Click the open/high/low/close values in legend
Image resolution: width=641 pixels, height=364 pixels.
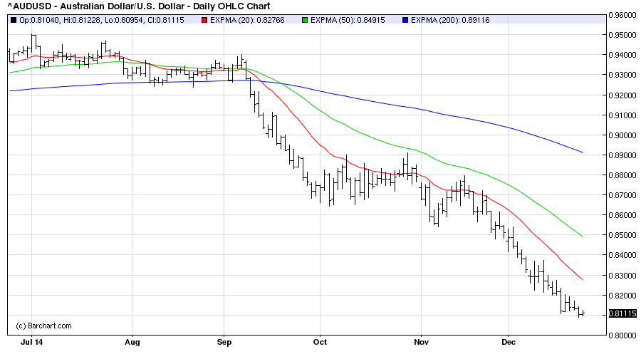(x=101, y=19)
